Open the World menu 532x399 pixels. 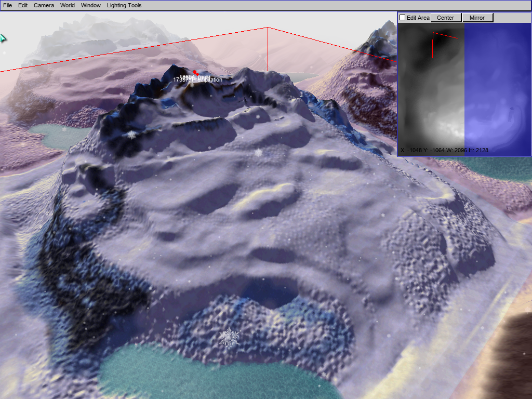(67, 5)
